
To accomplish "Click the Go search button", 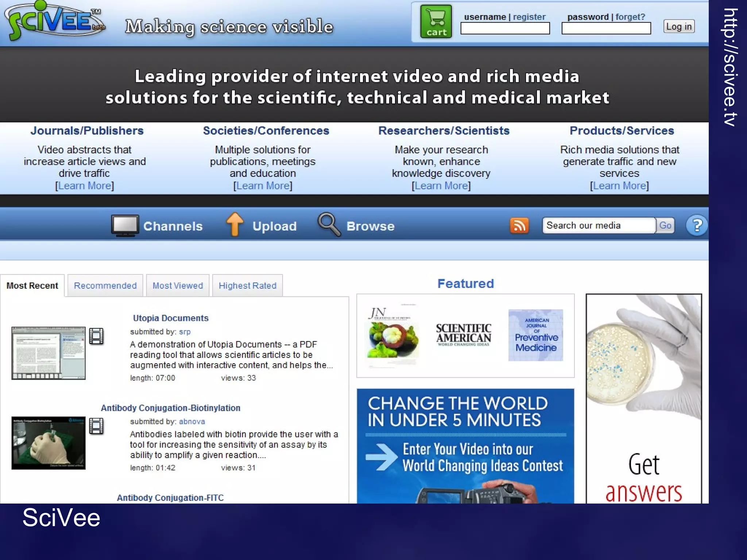I will (665, 225).
